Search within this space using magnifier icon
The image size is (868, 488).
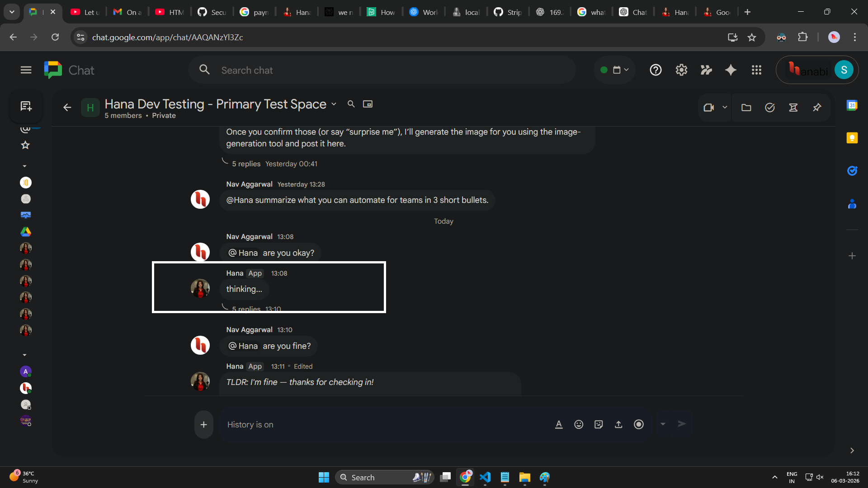[x=351, y=104]
